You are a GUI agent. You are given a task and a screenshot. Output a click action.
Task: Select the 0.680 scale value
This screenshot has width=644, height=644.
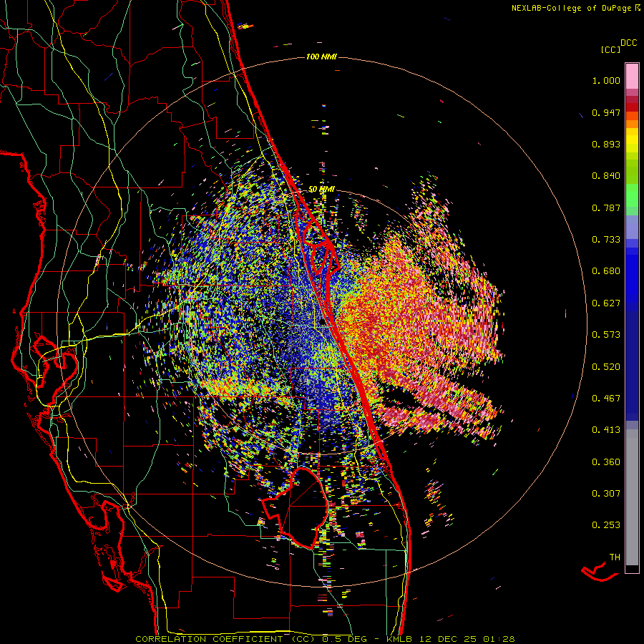pos(606,271)
